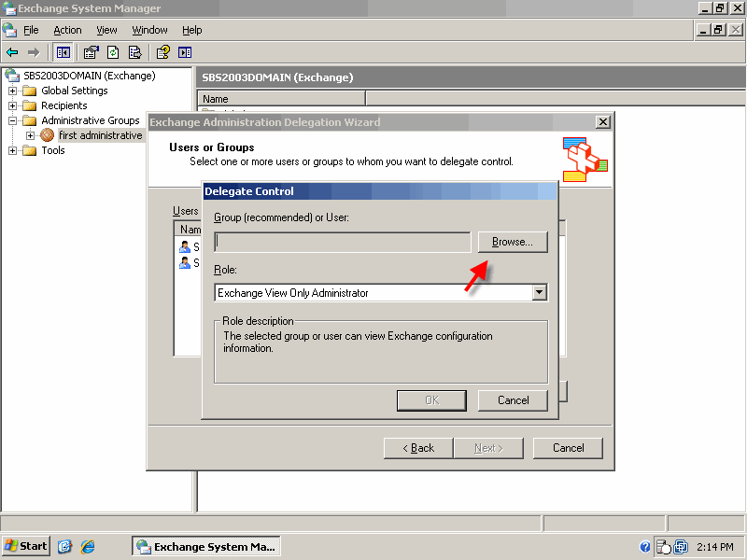Click the Group or User text field

coord(343,242)
